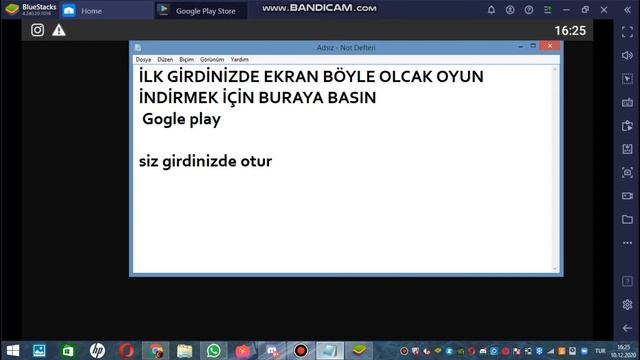
Task: Close the BlueStacks window
Action: [604, 10]
